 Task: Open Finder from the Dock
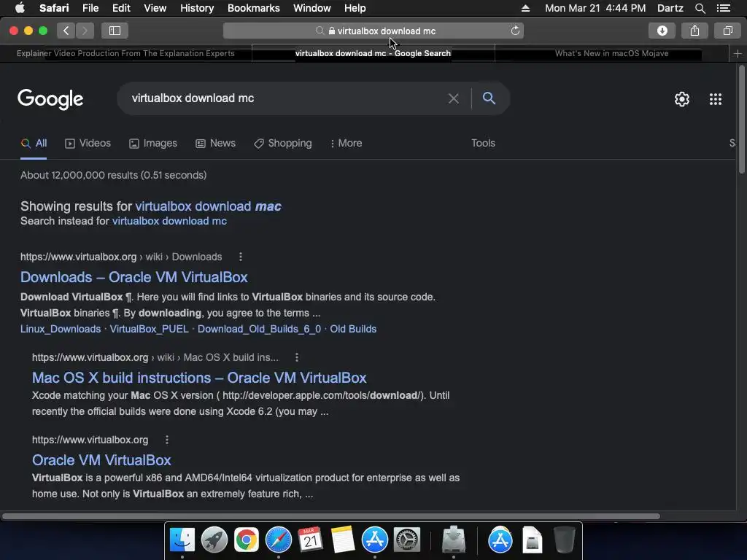pos(182,540)
